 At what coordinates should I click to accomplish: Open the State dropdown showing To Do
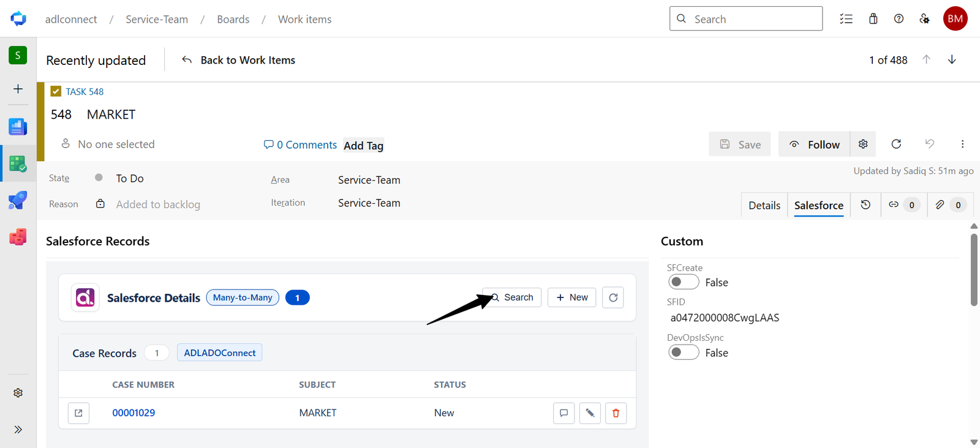pos(130,178)
